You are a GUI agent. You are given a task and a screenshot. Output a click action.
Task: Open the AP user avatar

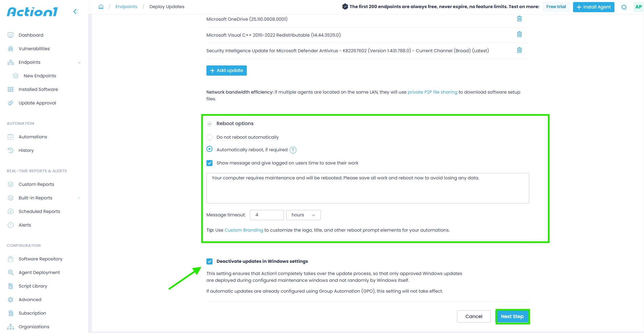(638, 7)
